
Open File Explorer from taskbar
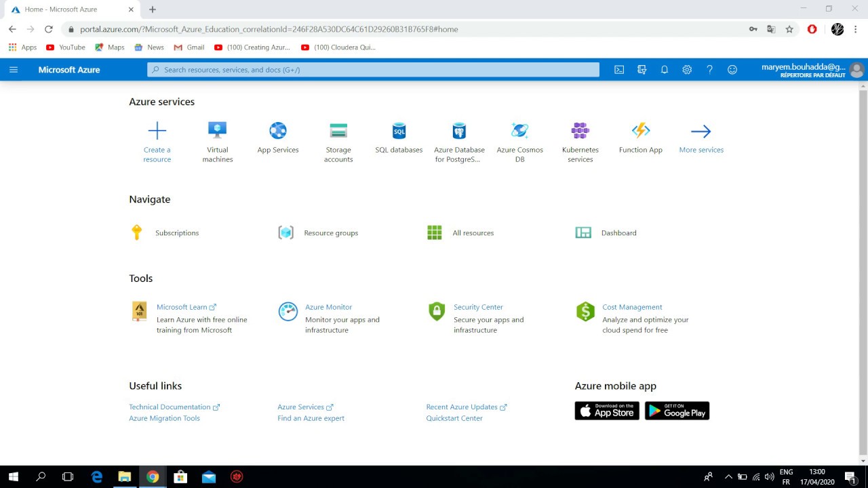point(125,476)
